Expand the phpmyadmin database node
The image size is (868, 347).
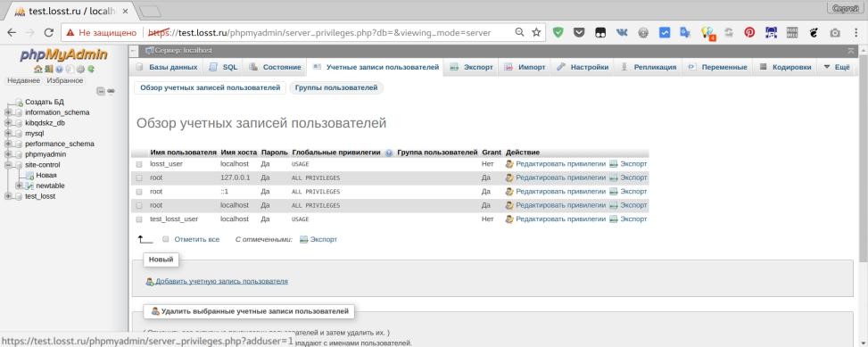[x=8, y=154]
